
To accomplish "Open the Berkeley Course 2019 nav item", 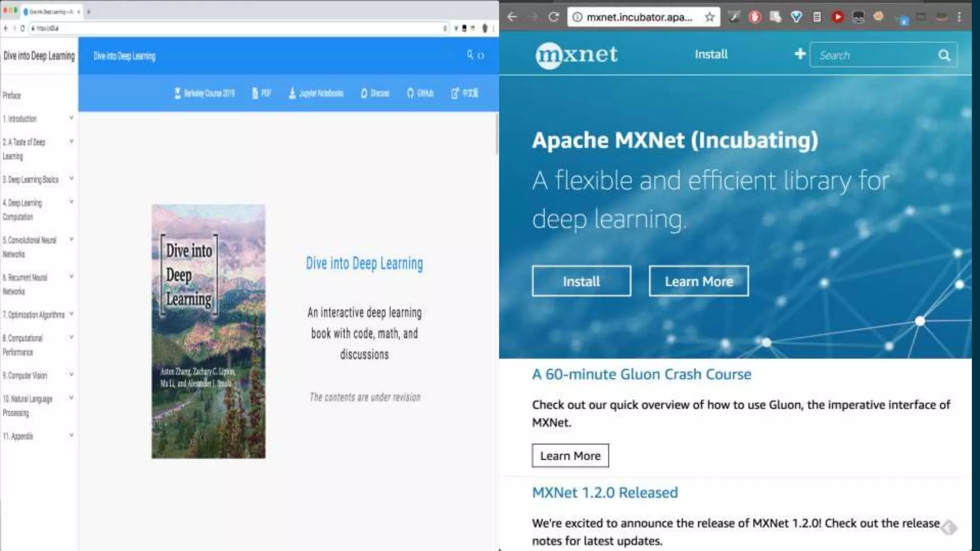I will (204, 93).
